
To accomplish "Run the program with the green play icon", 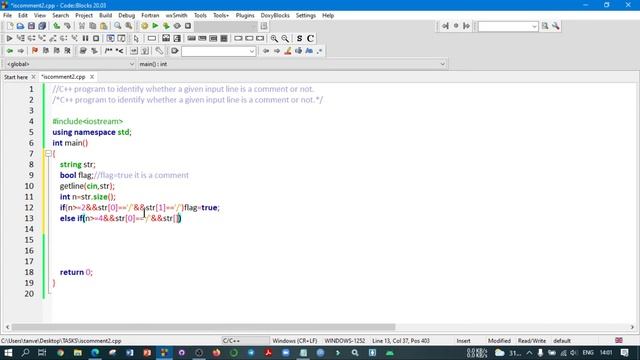I will pos(155,26).
